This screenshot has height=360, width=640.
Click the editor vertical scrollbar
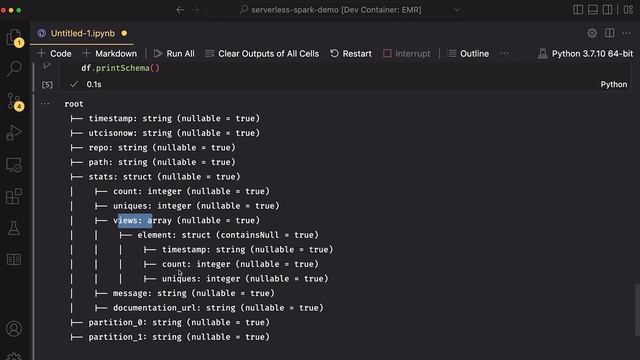[637, 311]
